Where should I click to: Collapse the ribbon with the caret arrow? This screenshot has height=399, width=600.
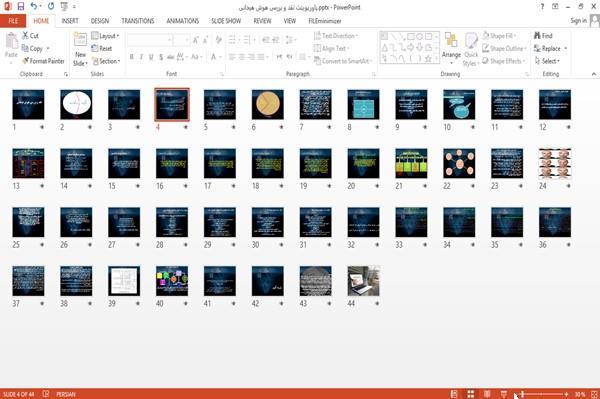(x=593, y=74)
